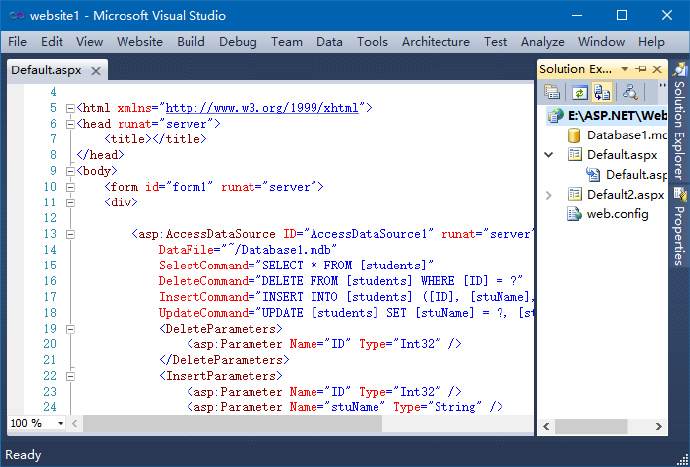Select the Database1 file in Solution Explorer
This screenshot has height=467, width=690.
(x=627, y=135)
